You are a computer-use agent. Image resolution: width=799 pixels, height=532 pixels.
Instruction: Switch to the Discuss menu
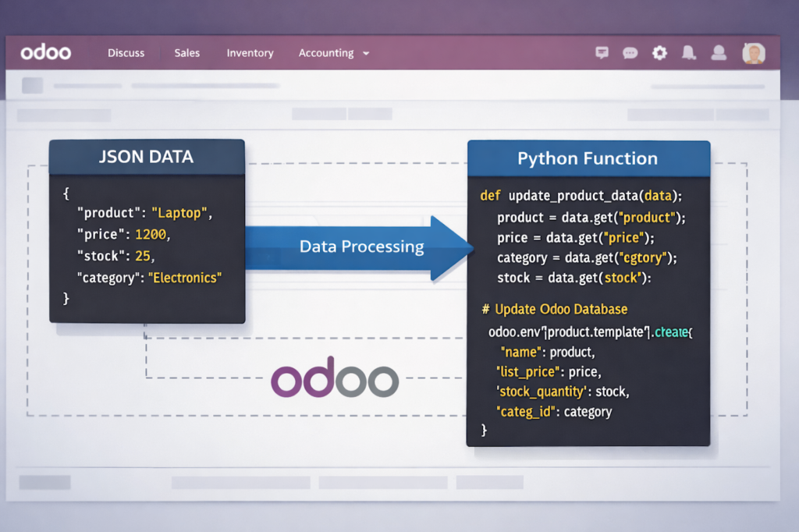126,53
